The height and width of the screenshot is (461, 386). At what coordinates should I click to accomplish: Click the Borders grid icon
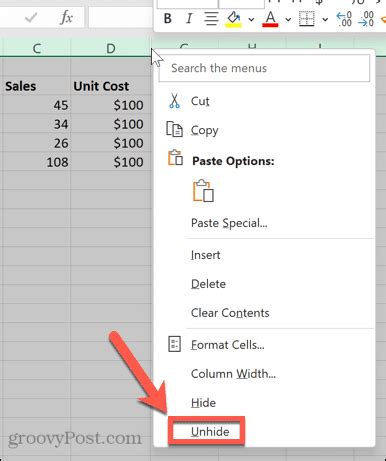(307, 19)
